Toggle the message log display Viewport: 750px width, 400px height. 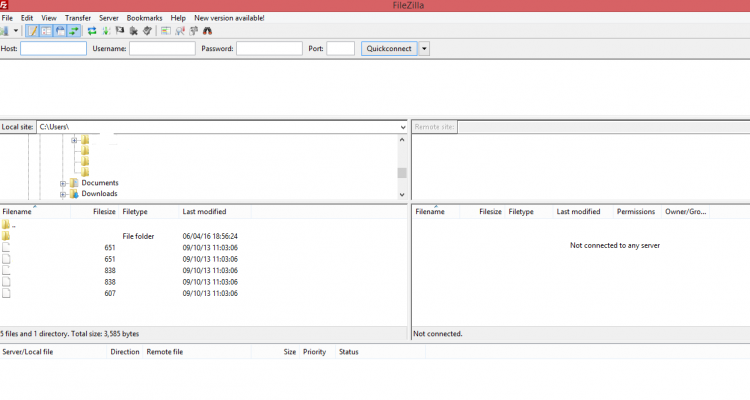pyautogui.click(x=32, y=31)
